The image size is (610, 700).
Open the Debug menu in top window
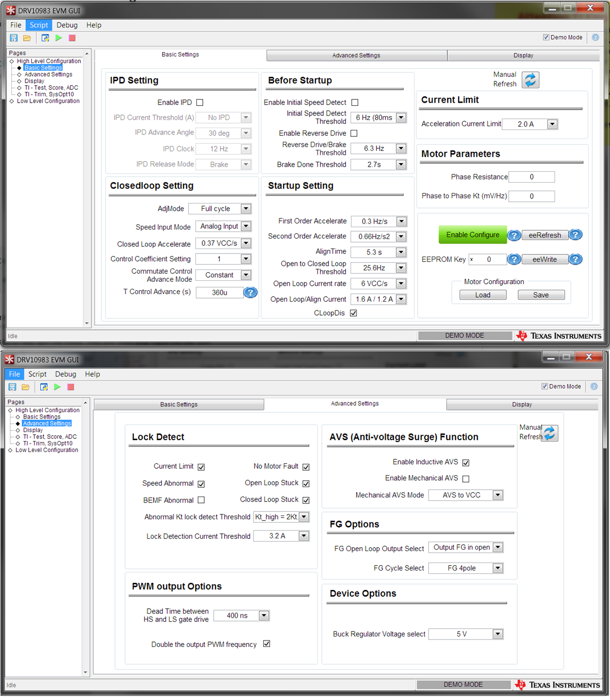pos(67,25)
